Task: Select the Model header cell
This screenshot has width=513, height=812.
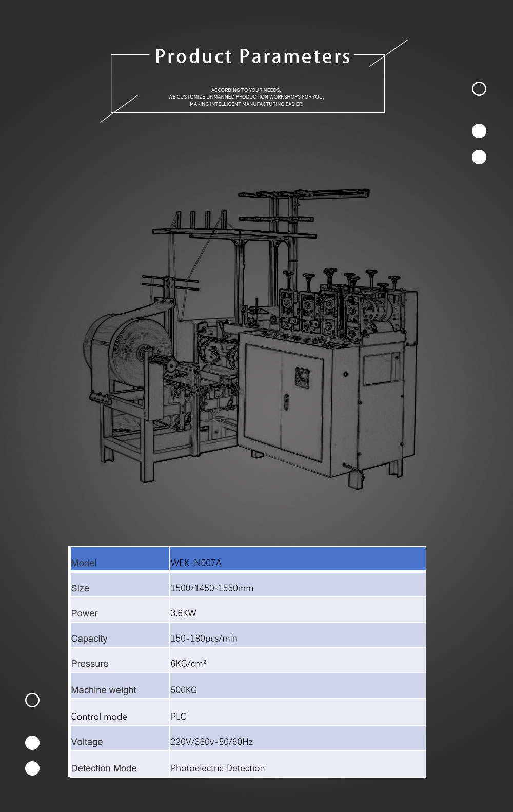Action: [84, 563]
